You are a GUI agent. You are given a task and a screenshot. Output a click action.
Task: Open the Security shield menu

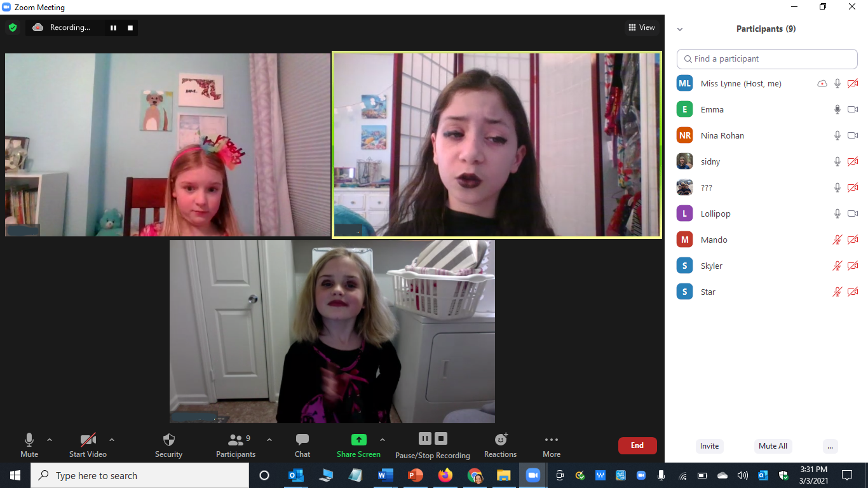coord(168,445)
